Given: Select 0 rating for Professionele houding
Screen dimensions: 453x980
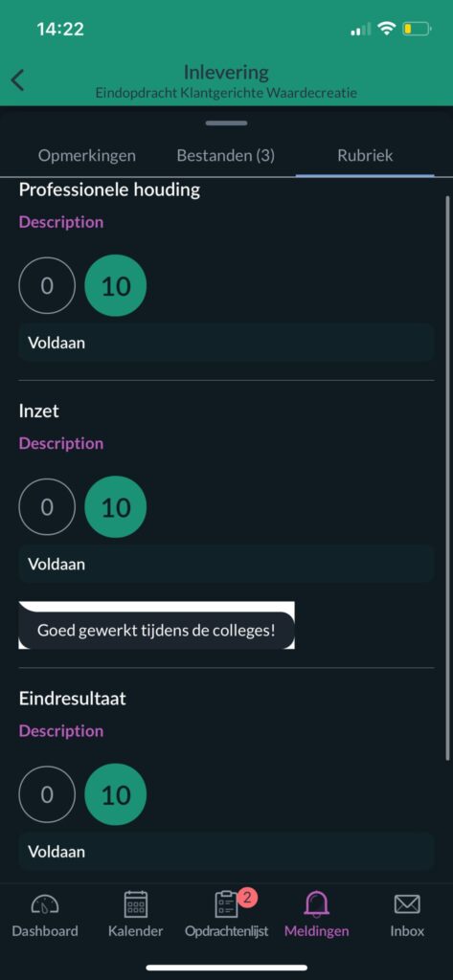Looking at the screenshot, I should click(47, 285).
